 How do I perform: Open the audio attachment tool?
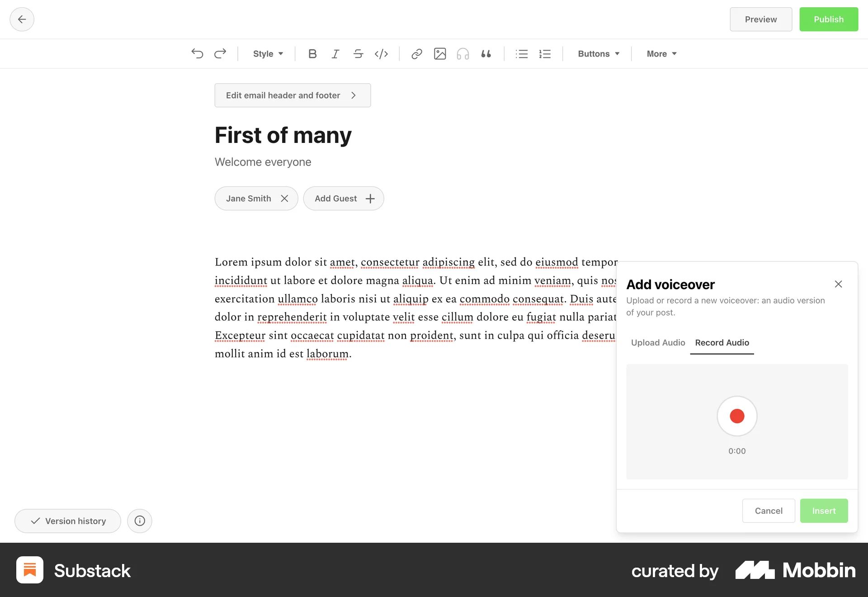click(x=463, y=54)
